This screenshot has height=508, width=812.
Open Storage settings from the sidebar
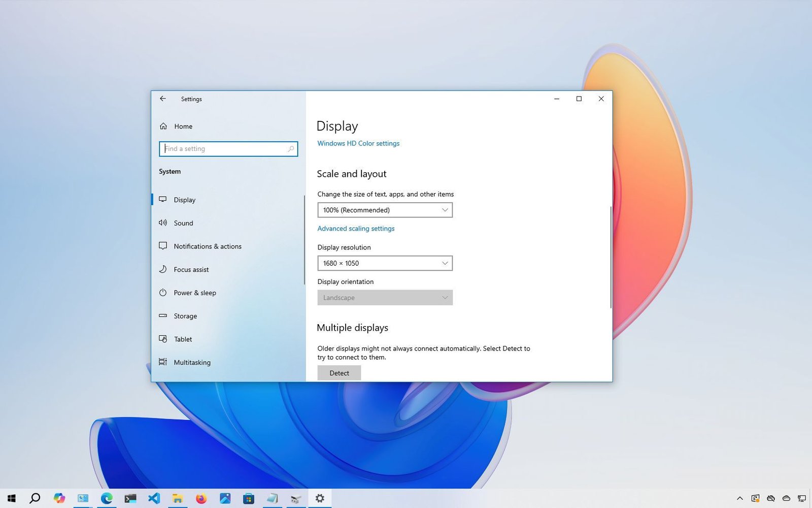[185, 316]
